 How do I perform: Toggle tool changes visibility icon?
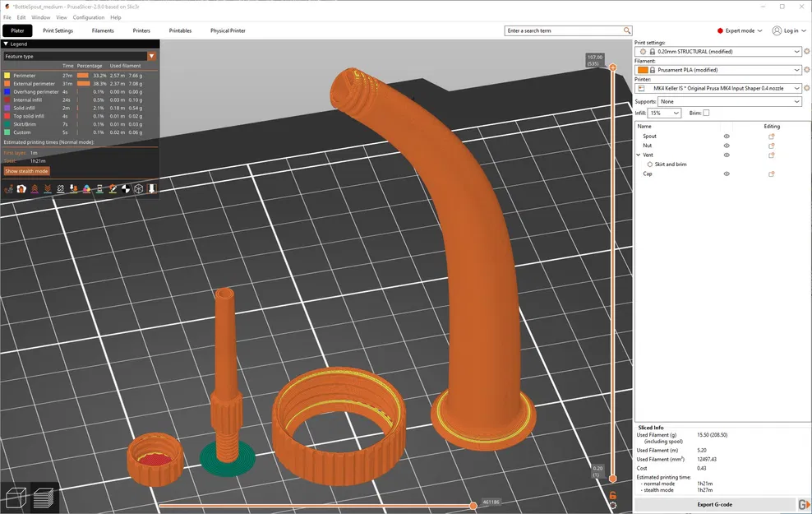(x=73, y=189)
